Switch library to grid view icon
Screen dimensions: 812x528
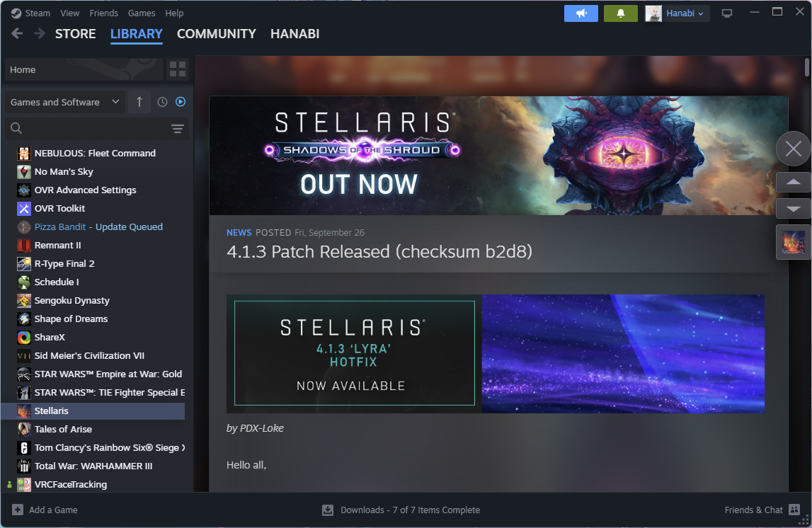(178, 69)
